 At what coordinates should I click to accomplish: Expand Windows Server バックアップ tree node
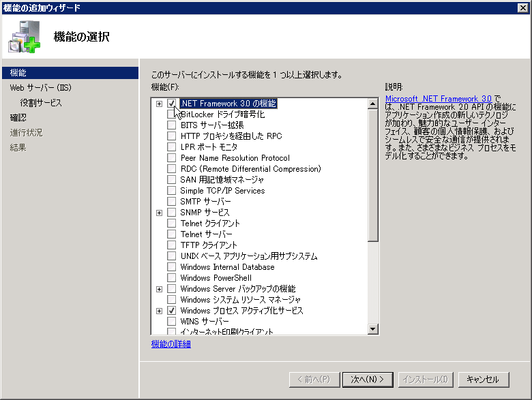click(159, 289)
